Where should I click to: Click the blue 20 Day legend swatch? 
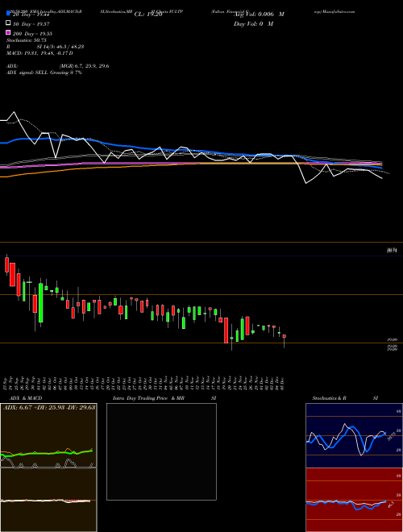coord(9,14)
